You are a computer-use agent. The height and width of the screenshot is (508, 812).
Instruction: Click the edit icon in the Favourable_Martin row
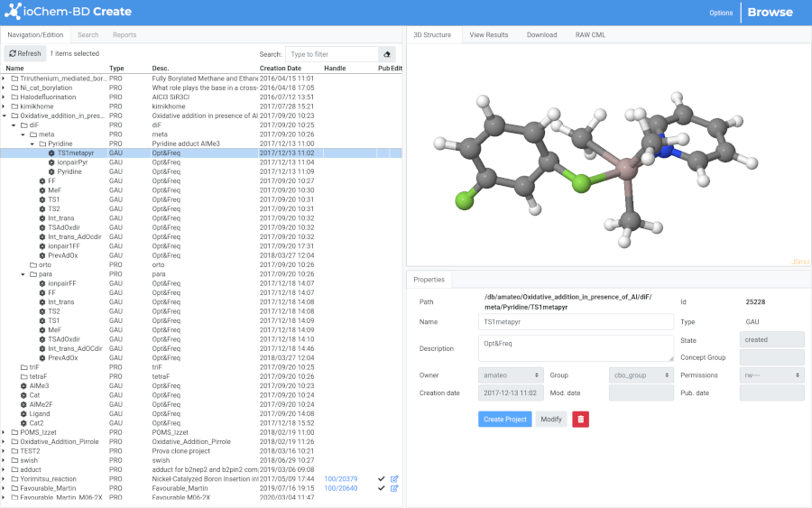tap(394, 488)
